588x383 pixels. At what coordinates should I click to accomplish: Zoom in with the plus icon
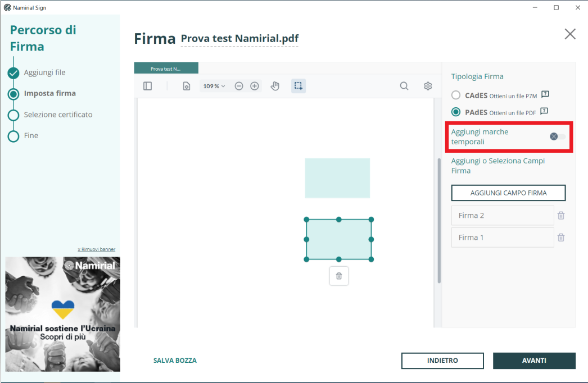[x=255, y=86]
